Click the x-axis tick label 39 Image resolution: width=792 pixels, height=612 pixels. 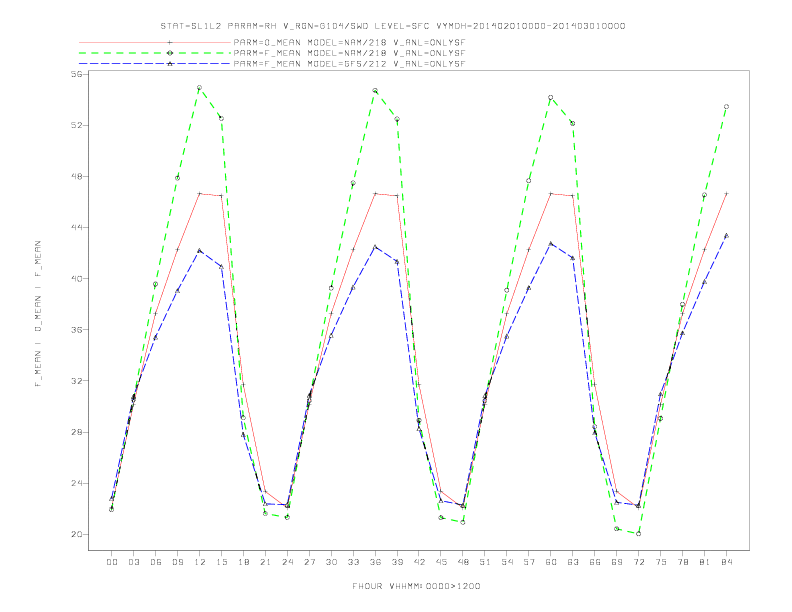click(397, 562)
